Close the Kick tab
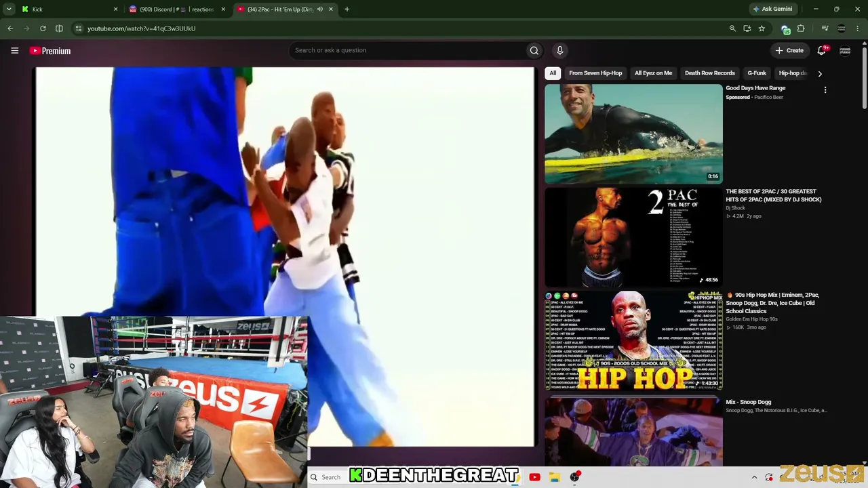The width and height of the screenshot is (868, 488). [x=115, y=9]
